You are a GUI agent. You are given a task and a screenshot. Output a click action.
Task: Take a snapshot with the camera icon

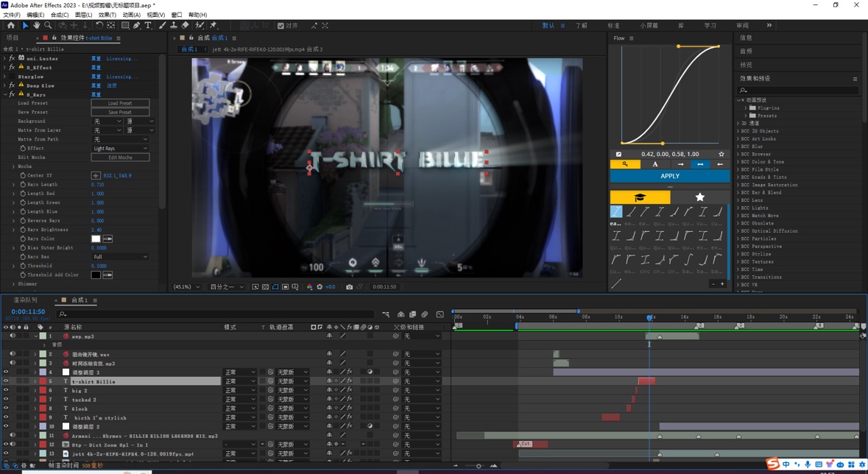pos(349,287)
